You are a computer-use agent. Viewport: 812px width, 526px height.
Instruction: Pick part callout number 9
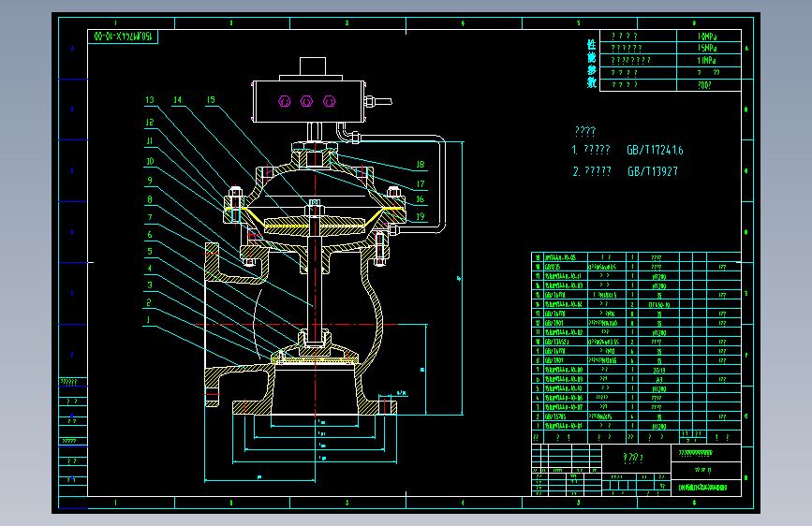pos(150,181)
